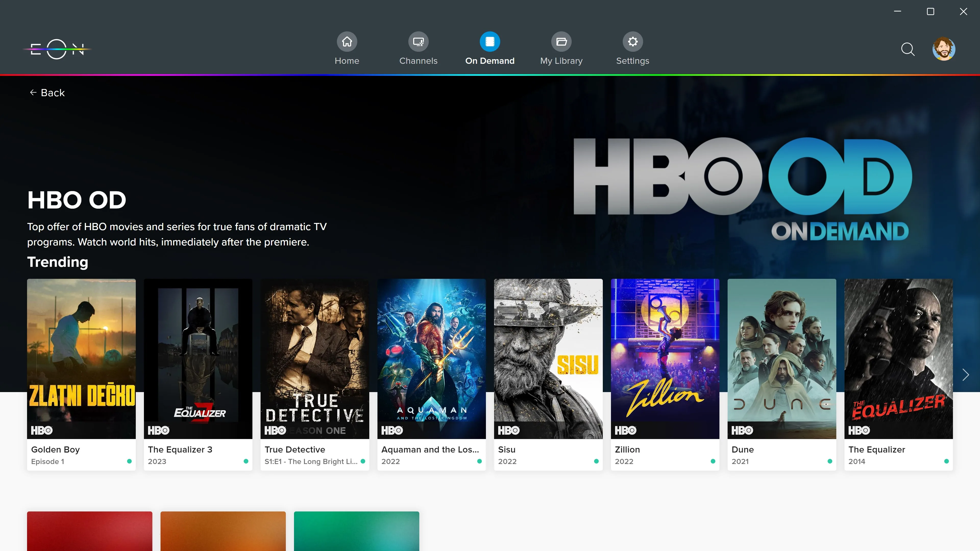
Task: Open the My Library folder icon
Action: tap(561, 41)
